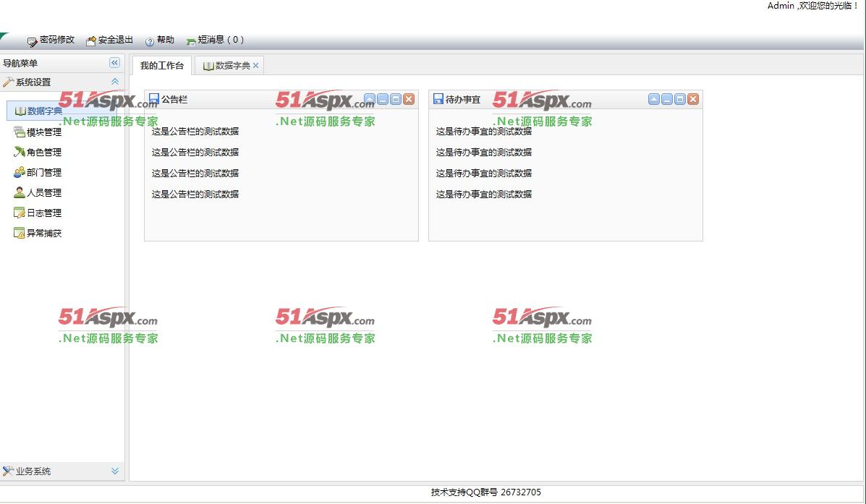
Task: Click the 系统设置 wrench icon
Action: click(8, 82)
